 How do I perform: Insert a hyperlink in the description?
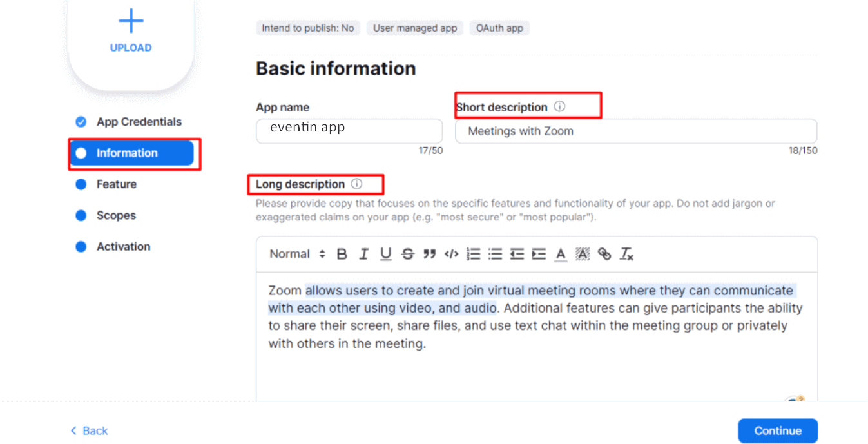tap(604, 254)
